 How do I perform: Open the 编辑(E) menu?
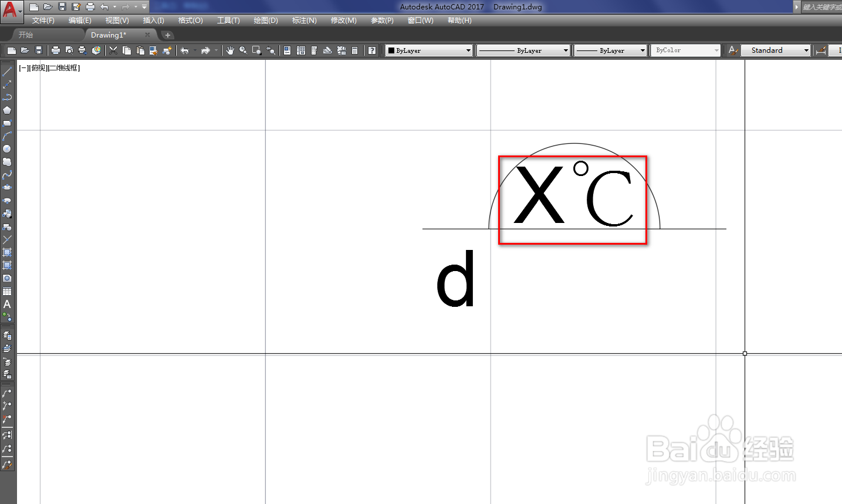[80, 21]
